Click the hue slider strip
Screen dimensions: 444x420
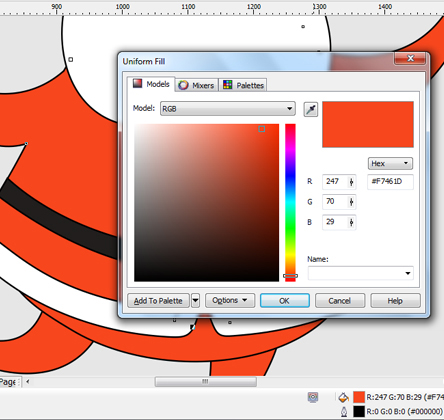click(290, 203)
